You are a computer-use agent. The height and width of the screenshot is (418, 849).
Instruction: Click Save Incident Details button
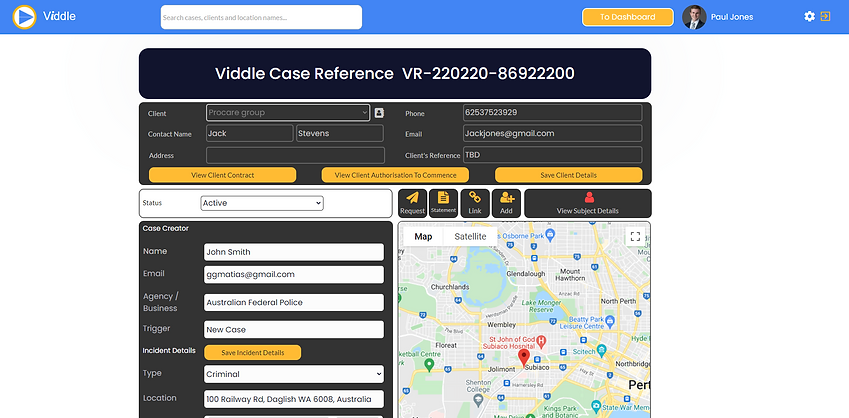252,352
